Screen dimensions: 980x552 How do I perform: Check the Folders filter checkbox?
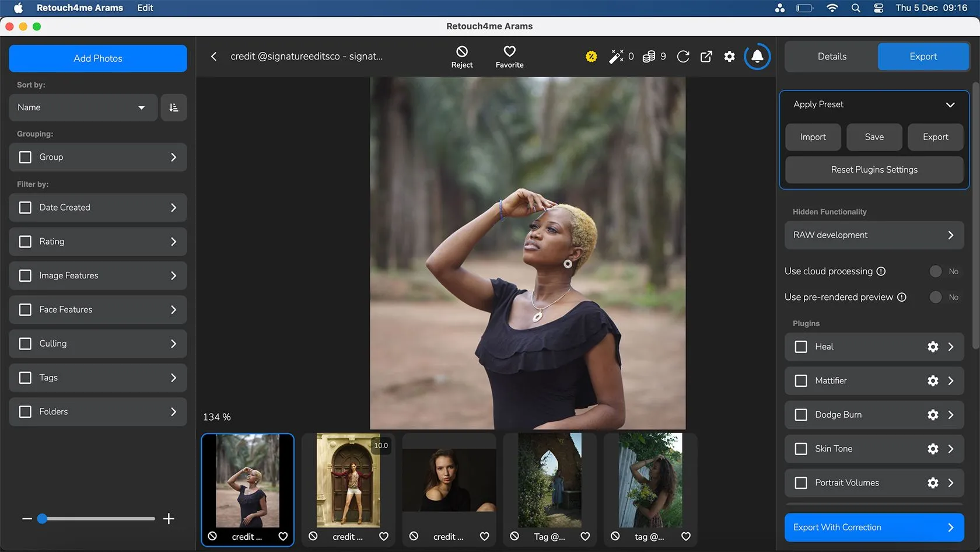[25, 412]
